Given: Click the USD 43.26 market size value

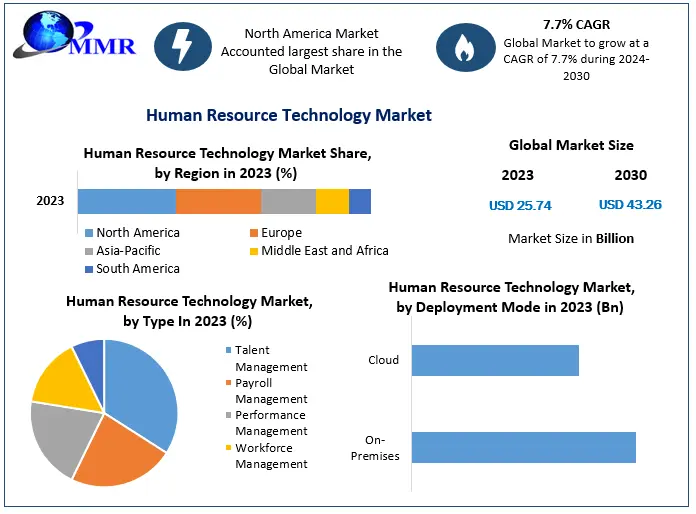Looking at the screenshot, I should tap(630, 205).
